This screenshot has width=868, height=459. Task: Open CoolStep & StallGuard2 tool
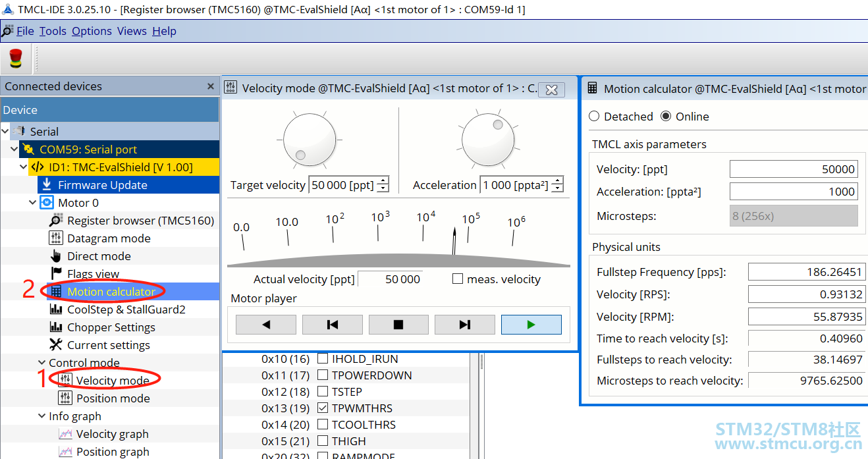click(126, 310)
